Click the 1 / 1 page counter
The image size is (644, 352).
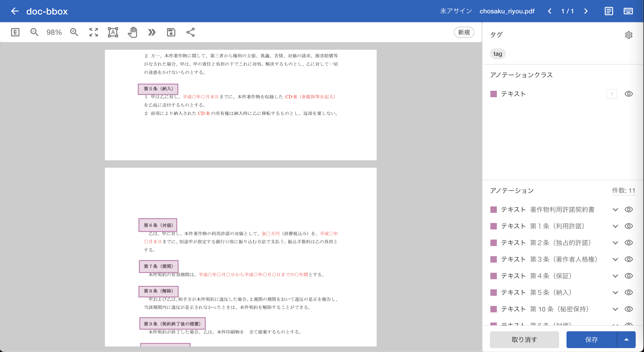(x=567, y=11)
